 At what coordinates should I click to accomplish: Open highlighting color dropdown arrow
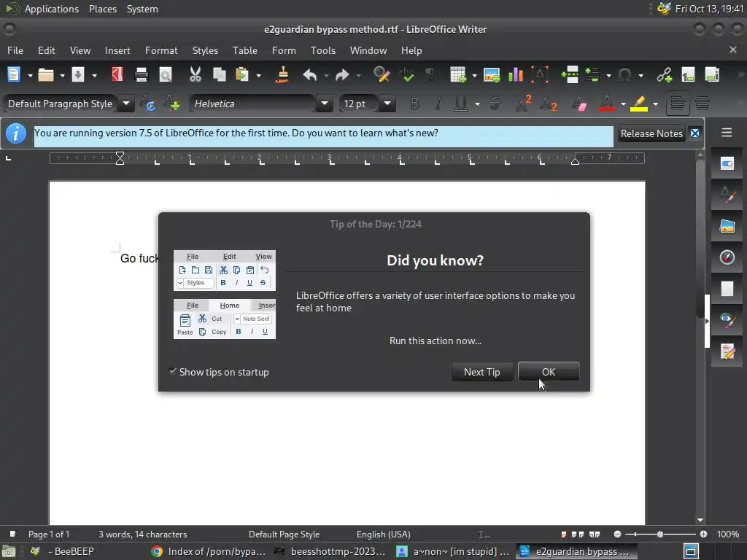[655, 104]
